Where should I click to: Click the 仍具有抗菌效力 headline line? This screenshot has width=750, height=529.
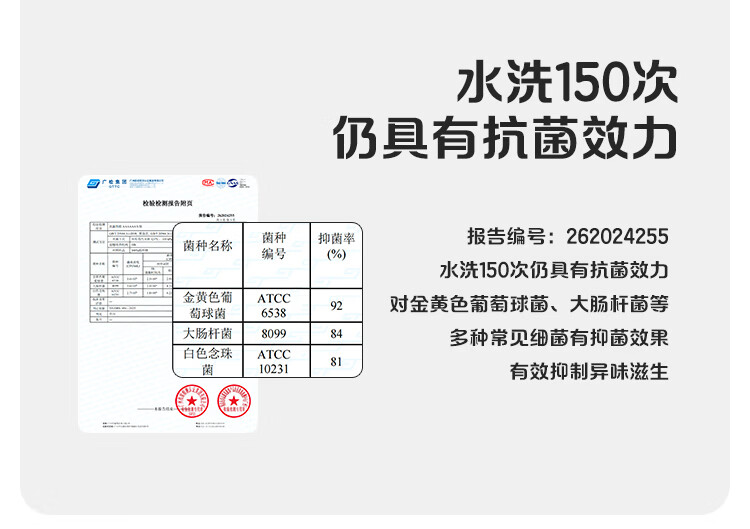pos(505,138)
